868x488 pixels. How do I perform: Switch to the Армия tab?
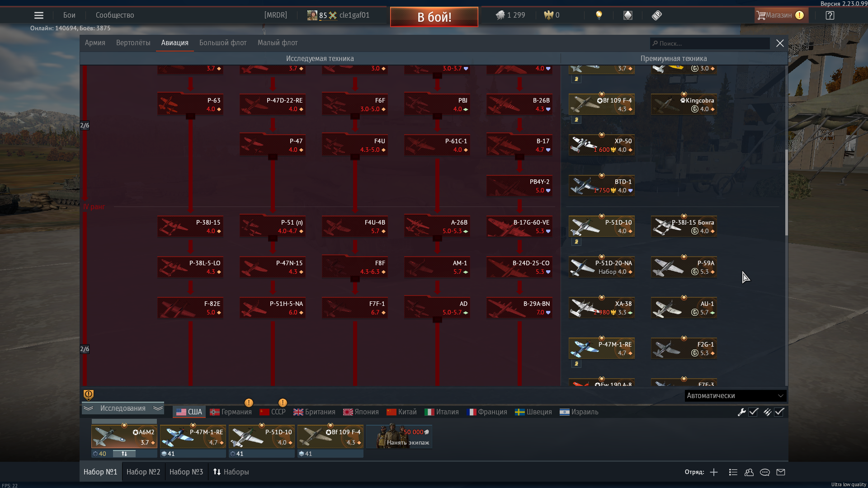click(95, 43)
